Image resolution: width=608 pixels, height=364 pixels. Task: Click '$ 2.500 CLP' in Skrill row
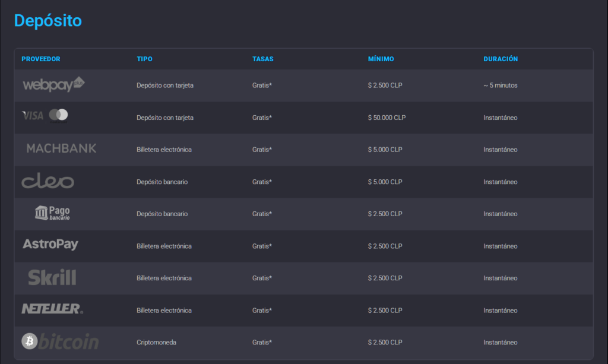pyautogui.click(x=385, y=278)
